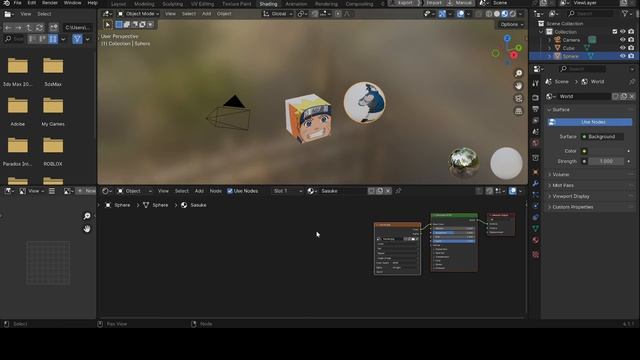
Task: Click the Import button in the top bar
Action: (433, 3)
